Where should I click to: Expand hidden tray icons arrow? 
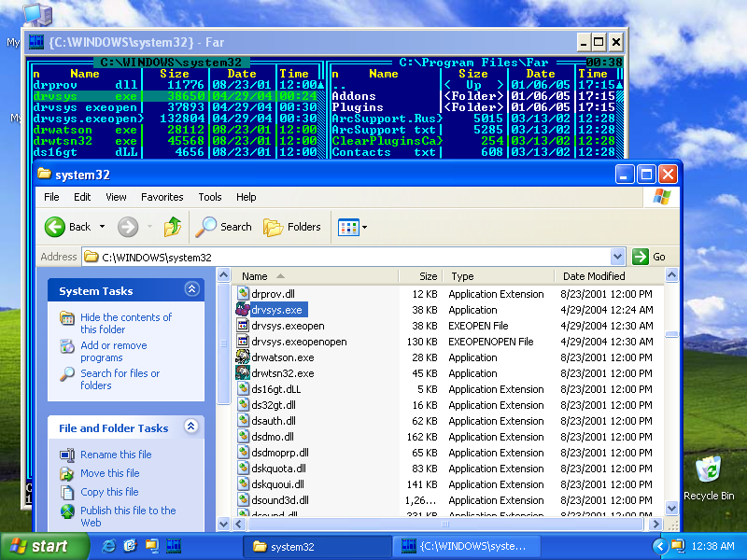(659, 546)
